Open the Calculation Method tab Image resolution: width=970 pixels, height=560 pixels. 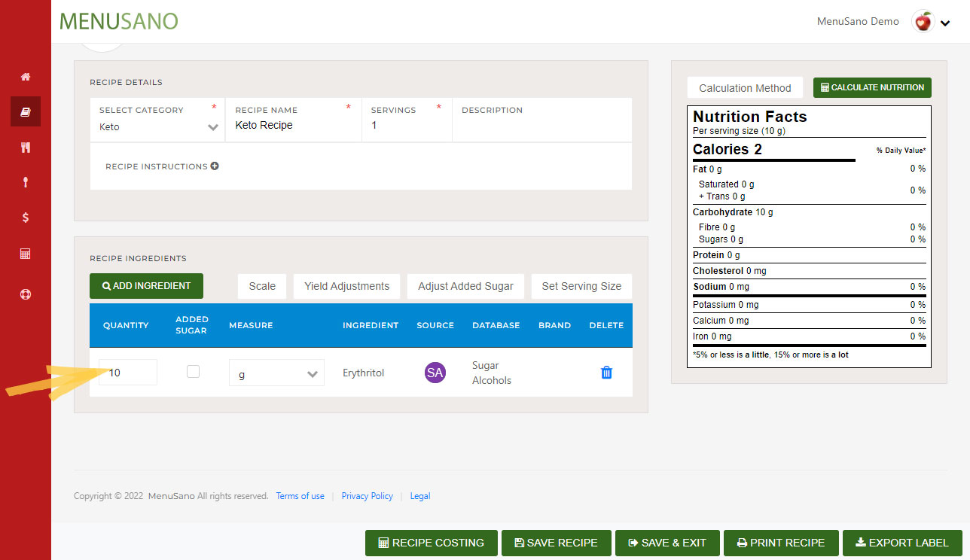point(745,88)
